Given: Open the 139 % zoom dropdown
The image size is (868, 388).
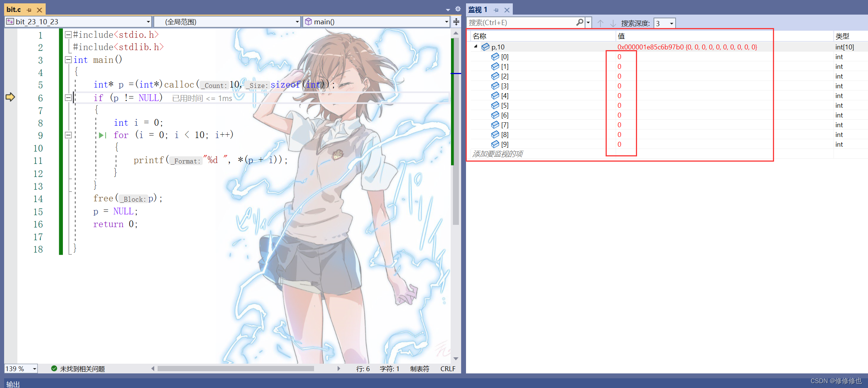Looking at the screenshot, I should point(21,369).
